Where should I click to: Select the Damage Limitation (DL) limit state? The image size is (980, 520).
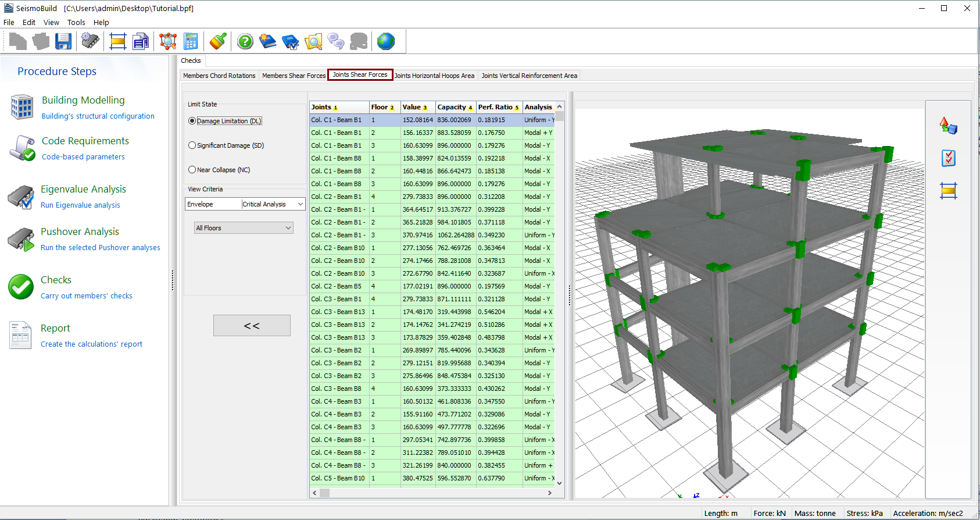[192, 121]
